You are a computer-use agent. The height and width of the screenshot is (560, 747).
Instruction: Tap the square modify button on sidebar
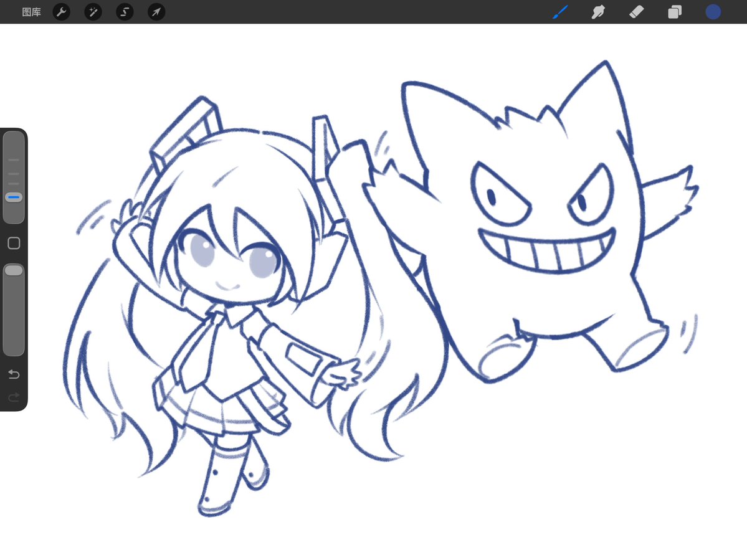(14, 244)
